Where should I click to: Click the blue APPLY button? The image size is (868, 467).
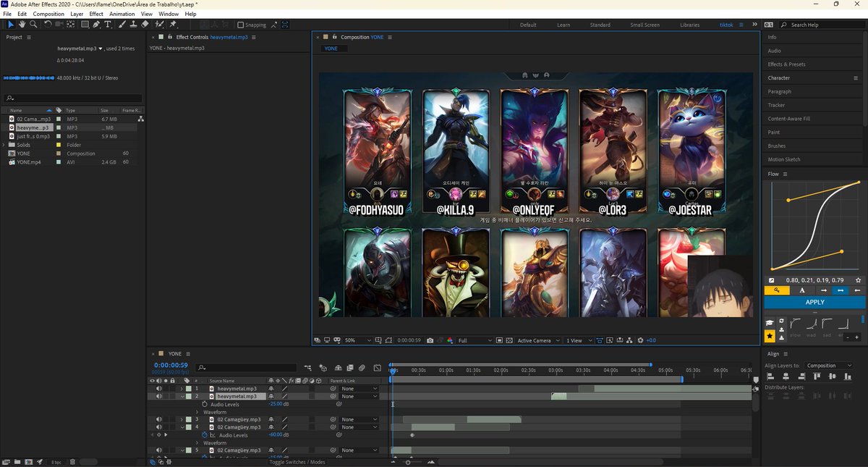pos(814,302)
